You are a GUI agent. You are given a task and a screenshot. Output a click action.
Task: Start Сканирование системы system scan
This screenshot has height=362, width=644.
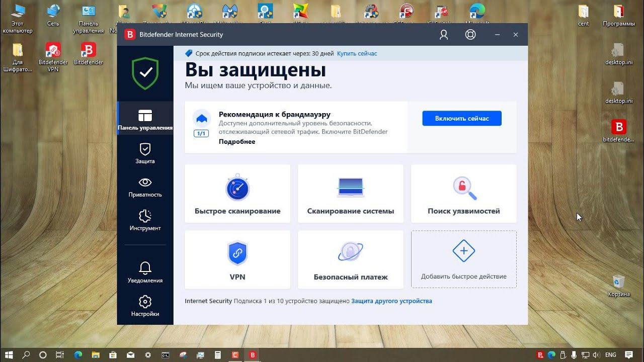pyautogui.click(x=351, y=194)
